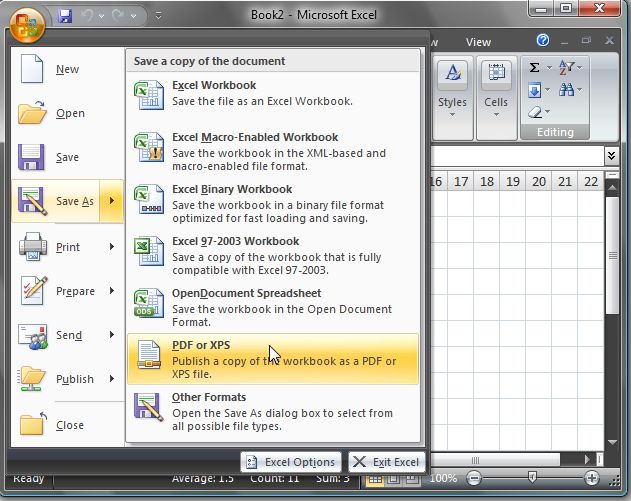Open the AutoSum dropdown arrow
631x501 pixels.
(x=549, y=68)
